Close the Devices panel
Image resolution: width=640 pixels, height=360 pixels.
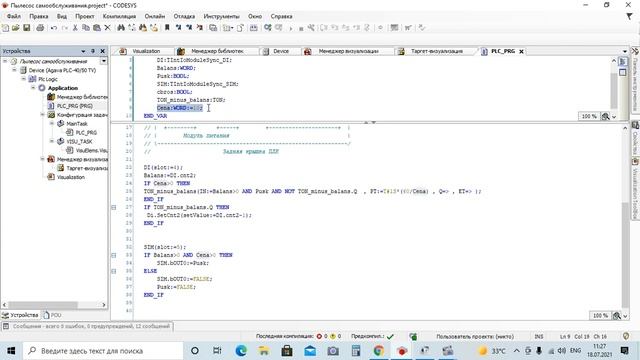pos(102,51)
